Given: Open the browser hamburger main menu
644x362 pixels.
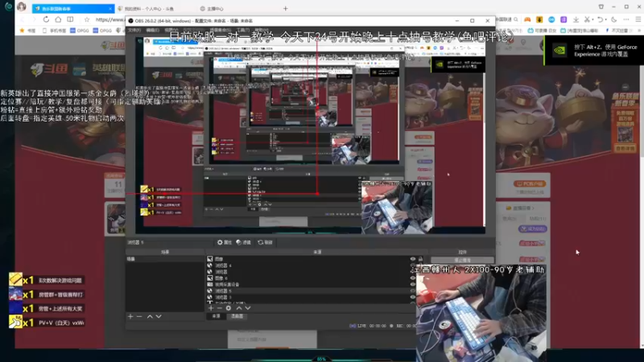Looking at the screenshot, I should (x=638, y=19).
